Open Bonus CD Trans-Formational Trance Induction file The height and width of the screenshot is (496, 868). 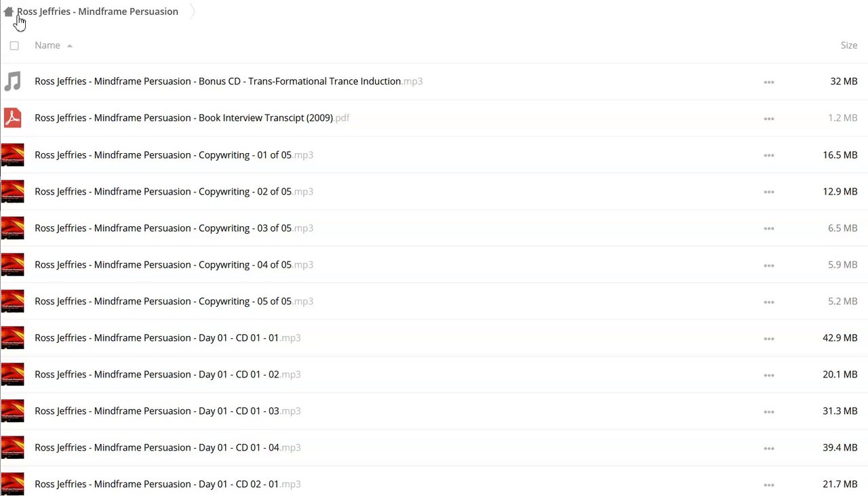coord(229,81)
